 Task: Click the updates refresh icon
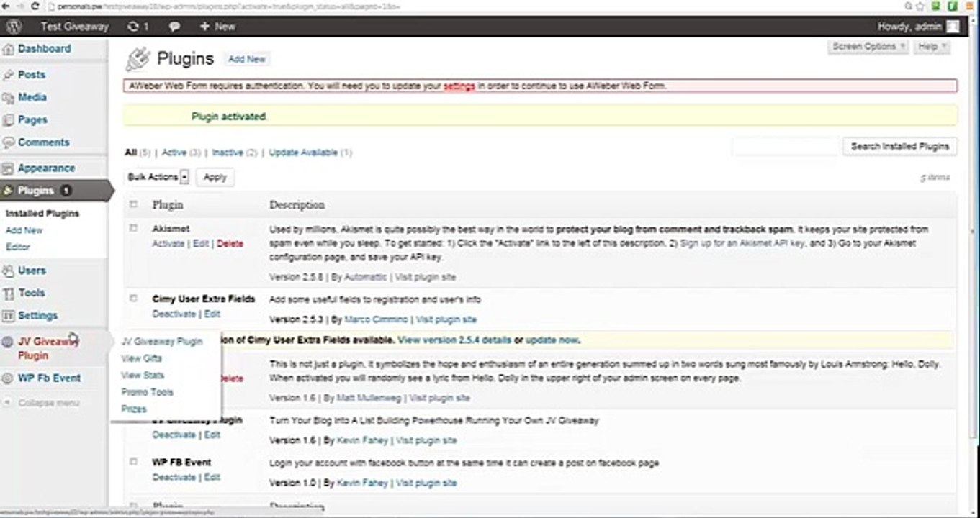click(132, 27)
